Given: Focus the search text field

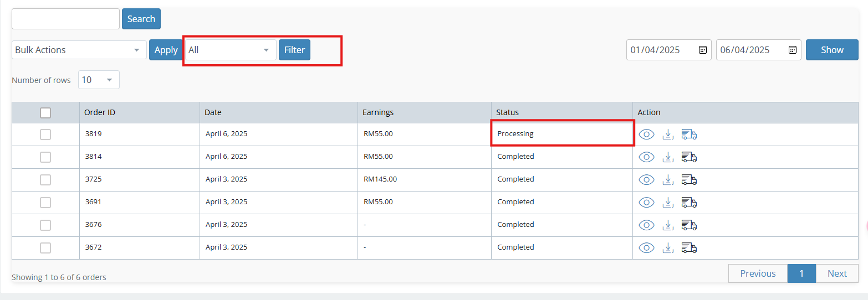Looking at the screenshot, I should tap(65, 19).
